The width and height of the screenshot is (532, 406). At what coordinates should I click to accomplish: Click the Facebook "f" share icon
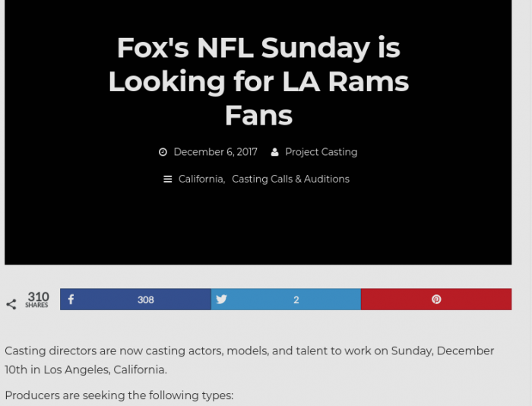point(71,300)
